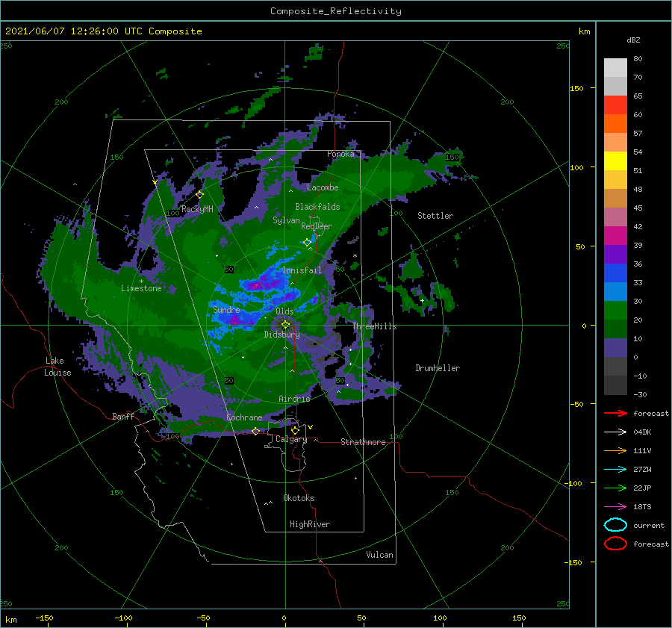Click the Ponoka label
The width and height of the screenshot is (672, 628).
(340, 154)
